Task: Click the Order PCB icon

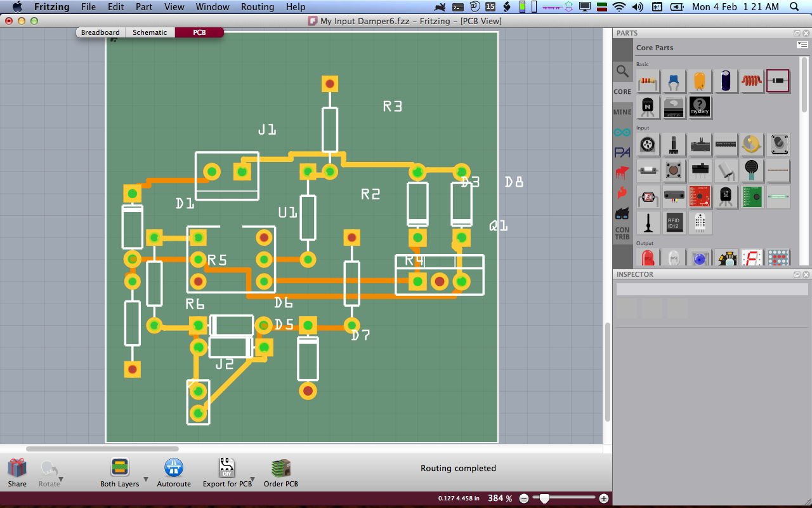Action: (x=281, y=469)
